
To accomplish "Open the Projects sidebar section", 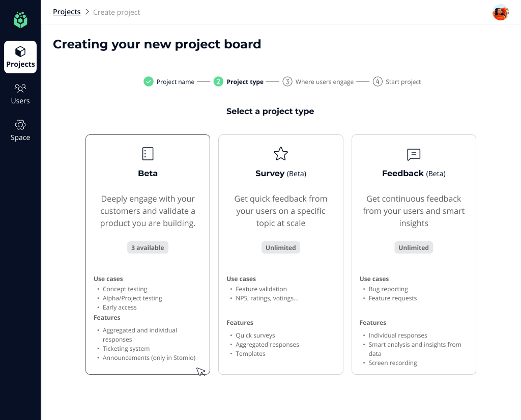I will [x=20, y=57].
